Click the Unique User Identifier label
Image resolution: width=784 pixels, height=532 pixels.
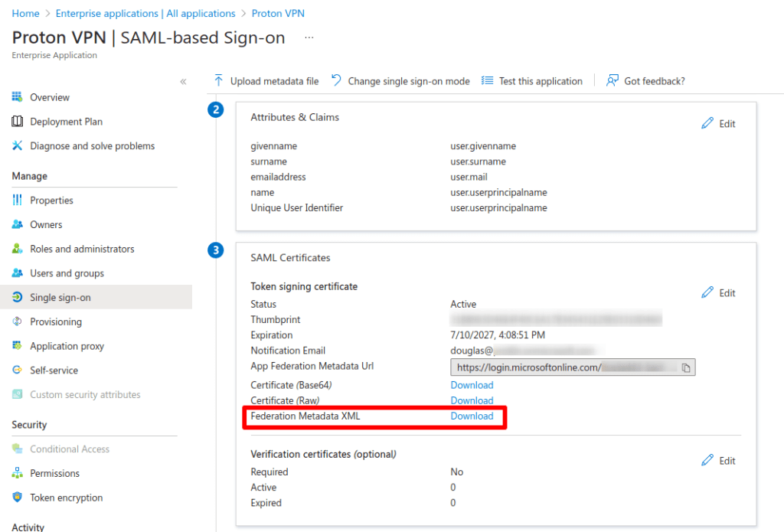(x=296, y=207)
